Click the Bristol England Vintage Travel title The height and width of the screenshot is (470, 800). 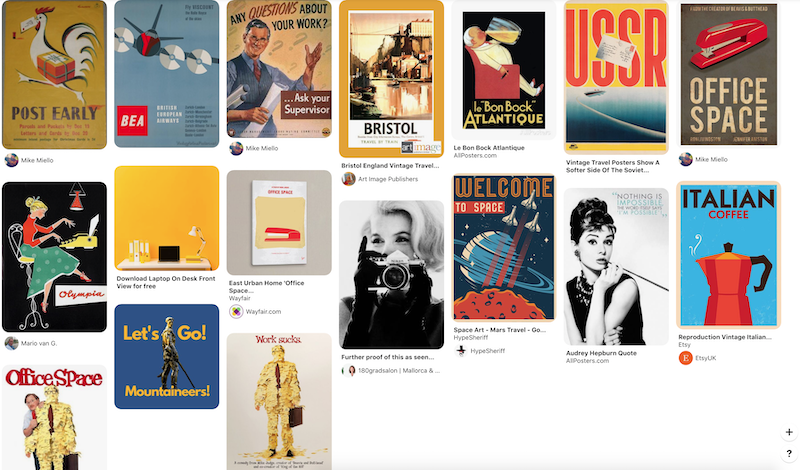coord(390,166)
